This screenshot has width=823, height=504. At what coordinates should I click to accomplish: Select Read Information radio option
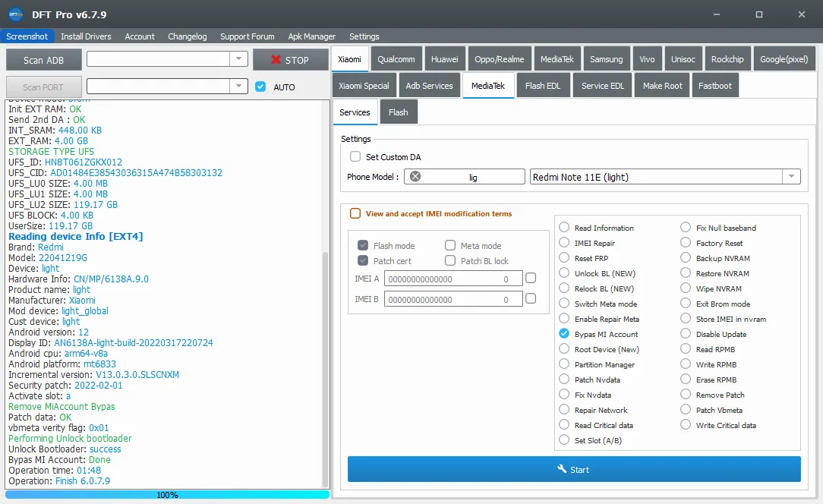pyautogui.click(x=564, y=228)
